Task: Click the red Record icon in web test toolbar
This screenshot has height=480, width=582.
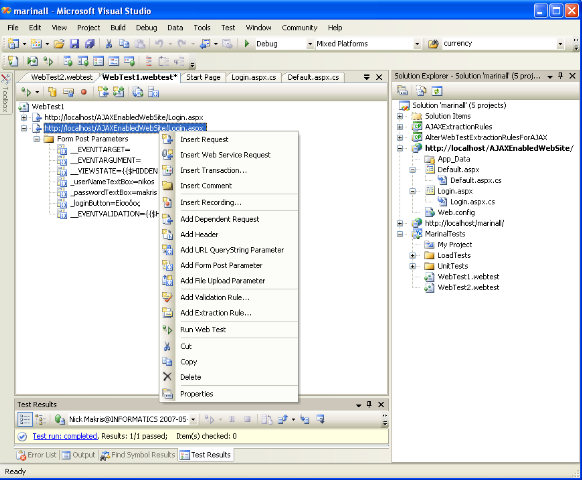Action: point(84,92)
